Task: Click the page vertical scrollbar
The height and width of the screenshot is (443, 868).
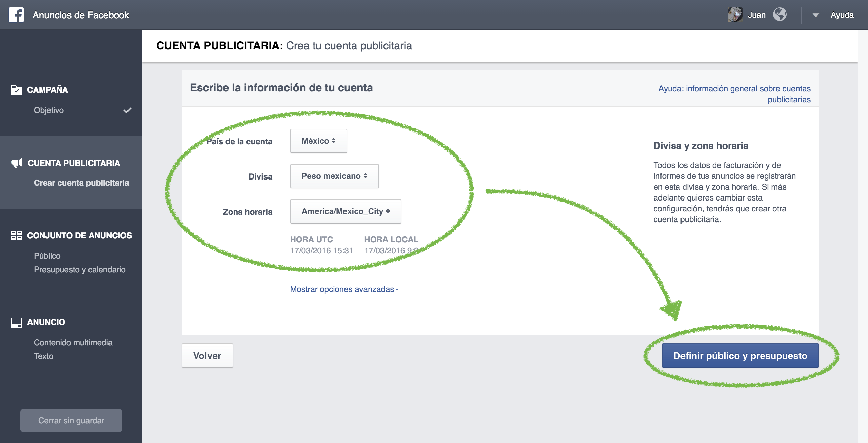Action: tap(863, 236)
